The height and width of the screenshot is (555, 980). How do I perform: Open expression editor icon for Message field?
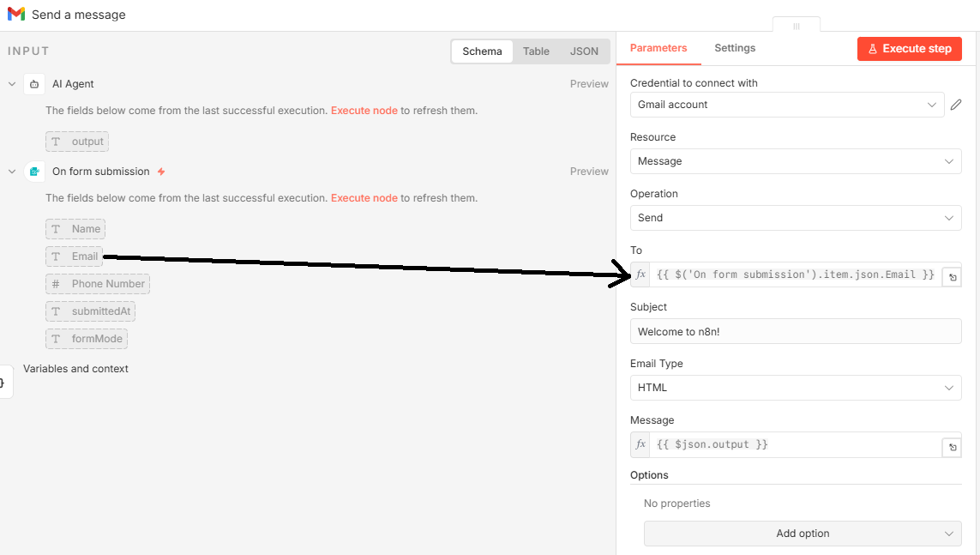pos(951,447)
